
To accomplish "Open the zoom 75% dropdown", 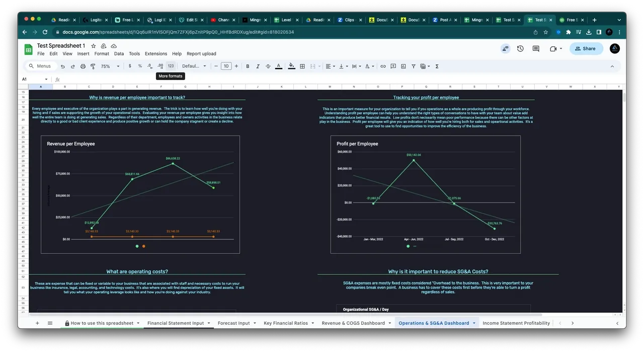I will 110,66.
